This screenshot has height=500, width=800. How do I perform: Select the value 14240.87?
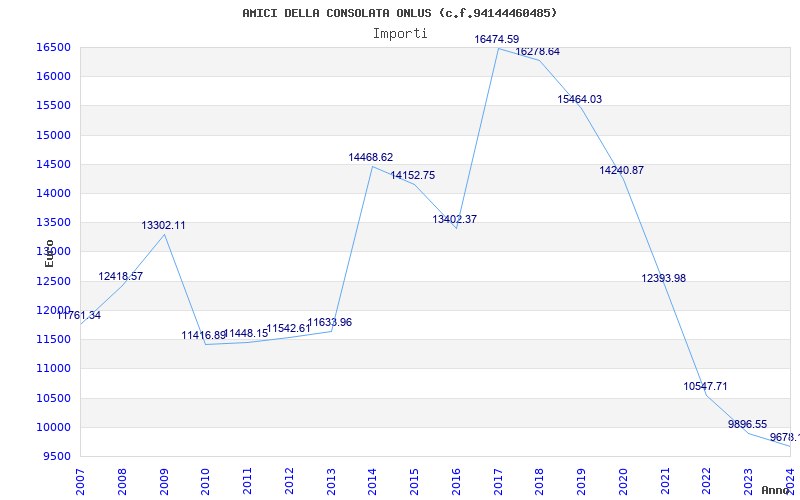coord(621,170)
